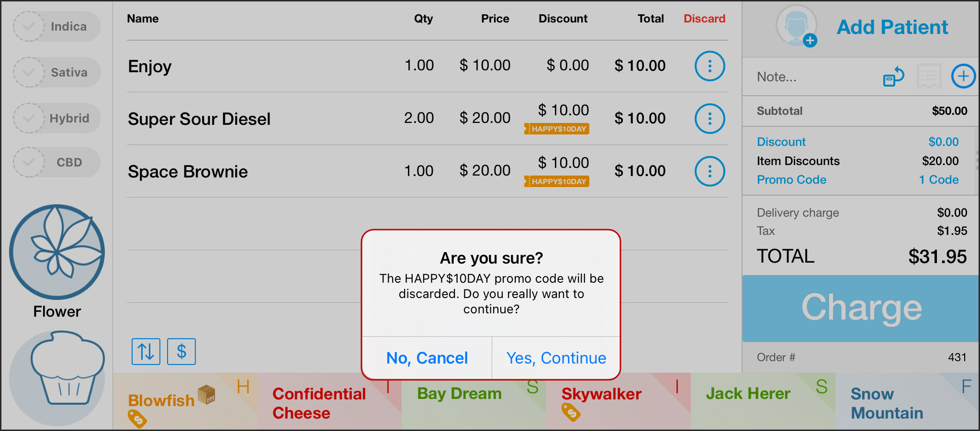Click the reorder arrows icon above product tiles

tap(146, 351)
